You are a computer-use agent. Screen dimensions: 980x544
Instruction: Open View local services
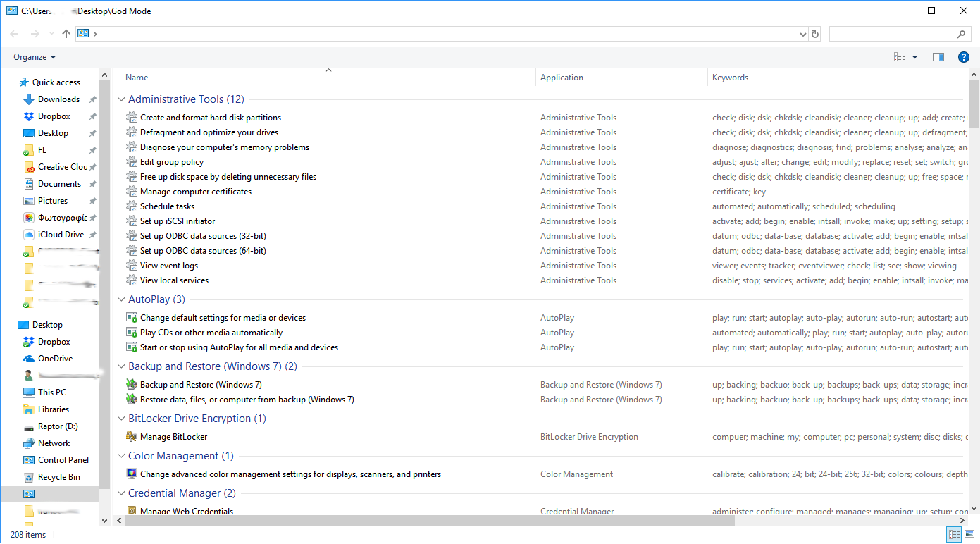coord(174,280)
